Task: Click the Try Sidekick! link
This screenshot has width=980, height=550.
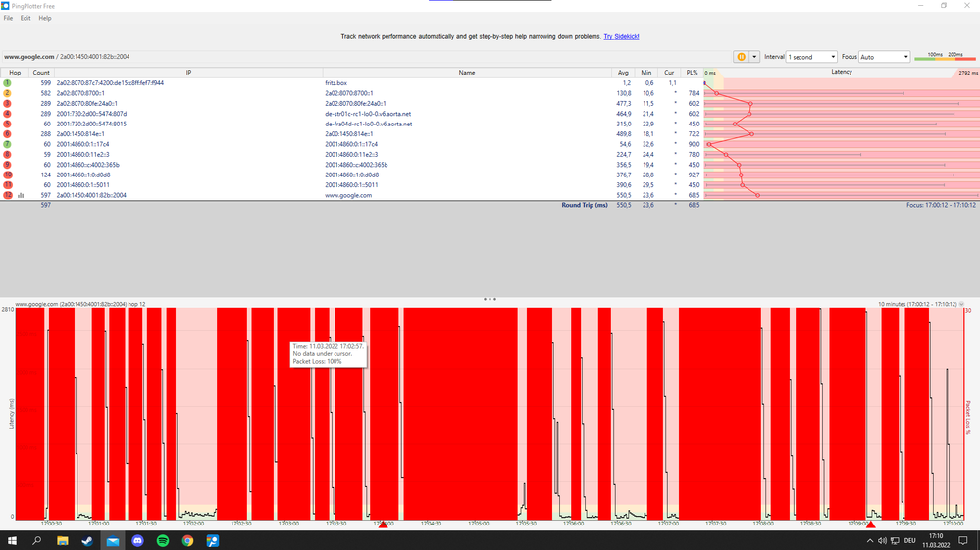Action: (621, 37)
